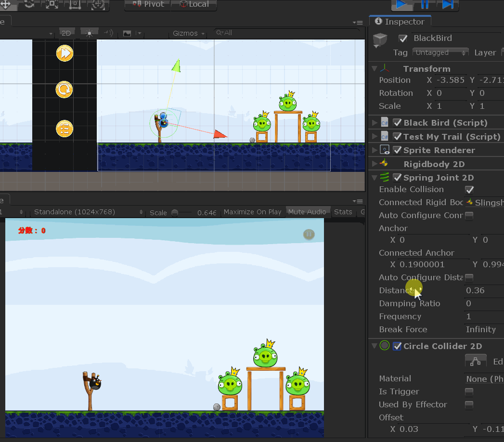Expand the Black Bird (Script) component
This screenshot has width=504, height=442.
coord(374,122)
